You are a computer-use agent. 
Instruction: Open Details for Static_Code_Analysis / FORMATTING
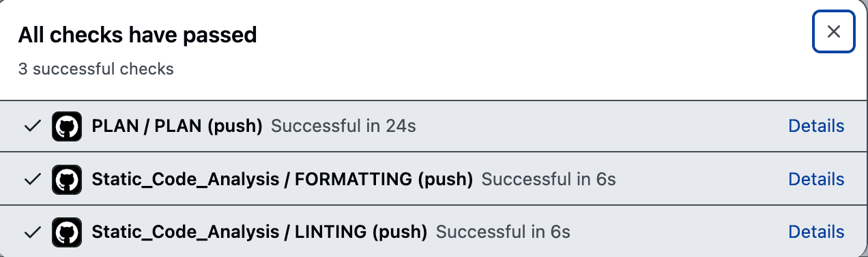(x=816, y=179)
